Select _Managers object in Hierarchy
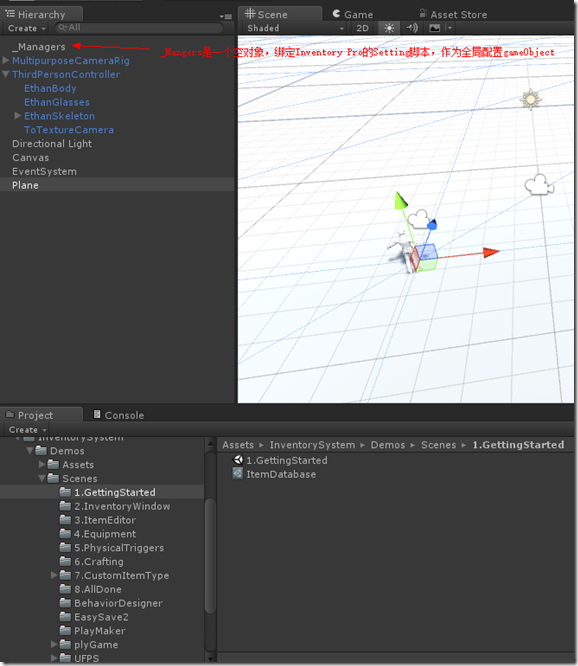The width and height of the screenshot is (578, 666). coord(39,47)
